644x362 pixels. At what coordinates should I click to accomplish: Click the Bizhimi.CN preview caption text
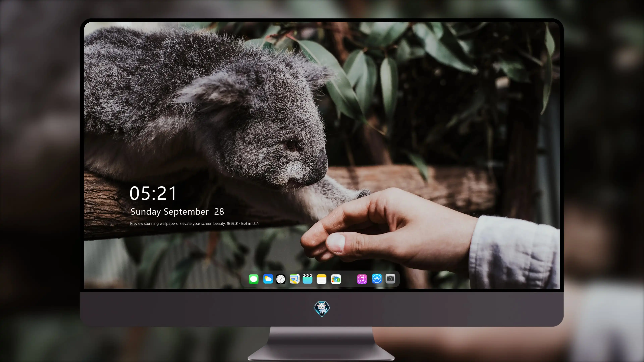coord(195,224)
